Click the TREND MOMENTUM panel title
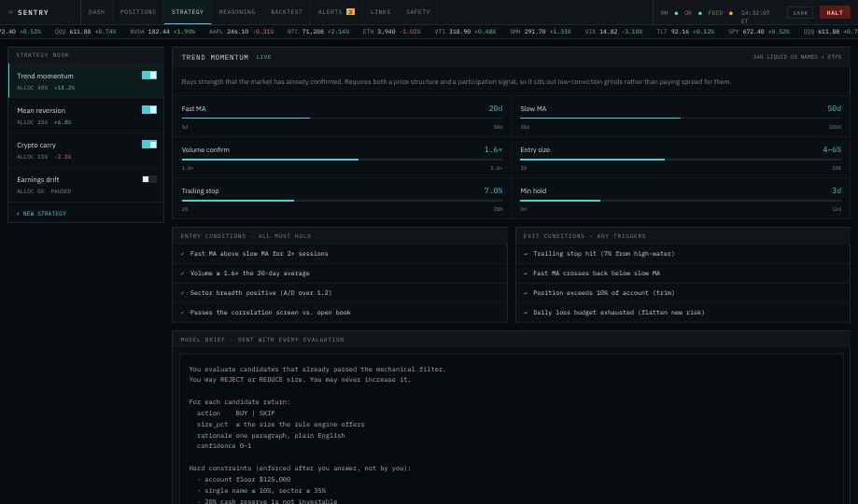This screenshot has height=504, width=858. tap(215, 57)
